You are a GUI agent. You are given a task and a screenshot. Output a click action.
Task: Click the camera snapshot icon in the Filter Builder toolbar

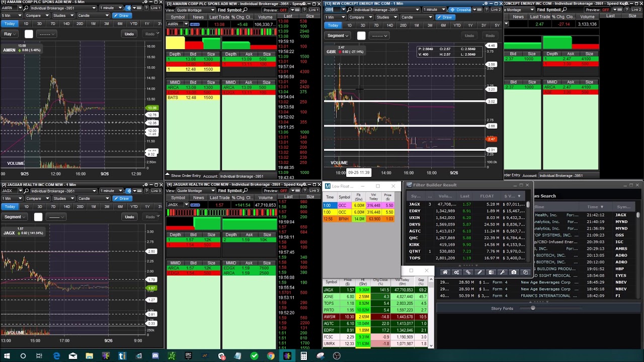click(514, 273)
